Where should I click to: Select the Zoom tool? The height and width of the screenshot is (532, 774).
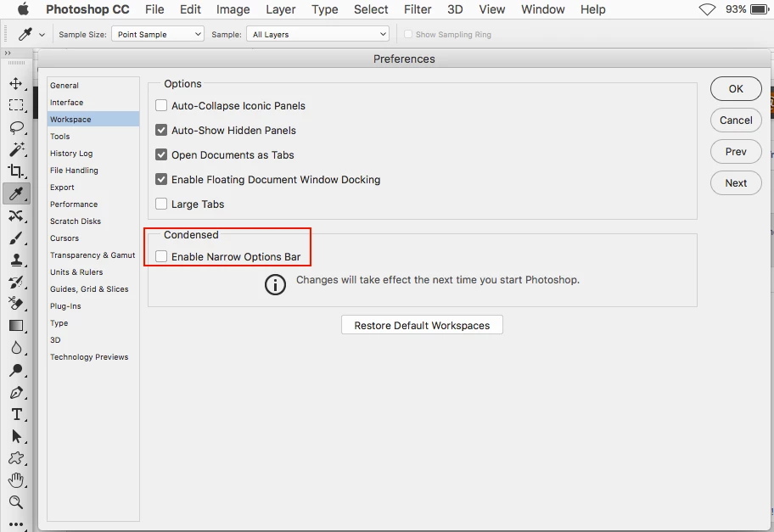coord(16,502)
